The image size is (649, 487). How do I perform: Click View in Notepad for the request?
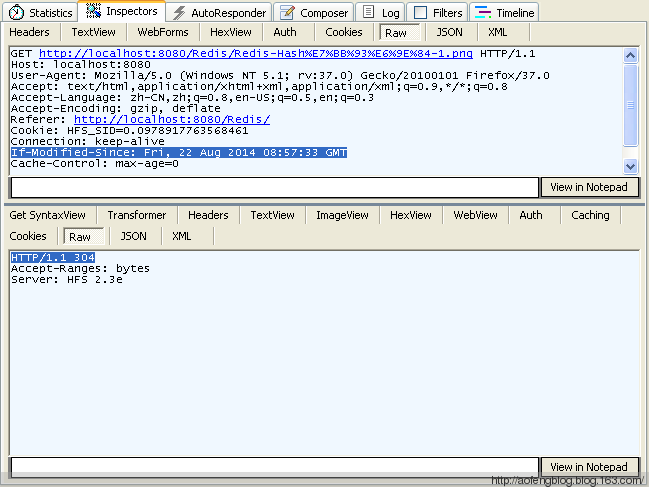point(589,187)
